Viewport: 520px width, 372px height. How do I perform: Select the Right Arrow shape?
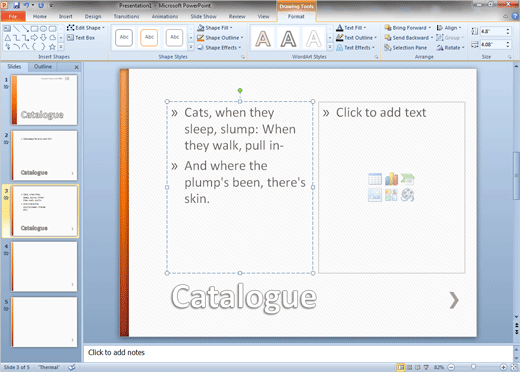point(34,38)
